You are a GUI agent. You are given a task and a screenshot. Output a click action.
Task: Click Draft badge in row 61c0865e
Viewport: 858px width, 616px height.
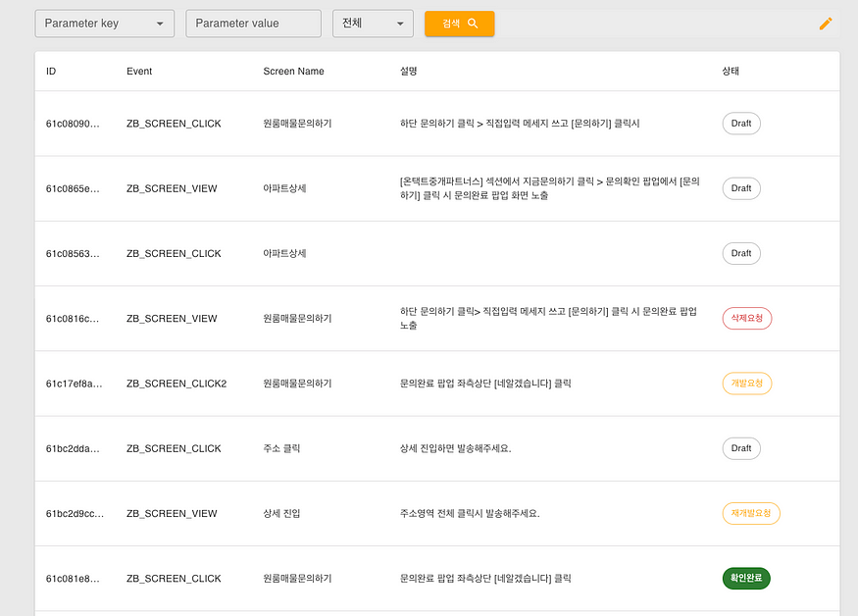[x=741, y=188]
